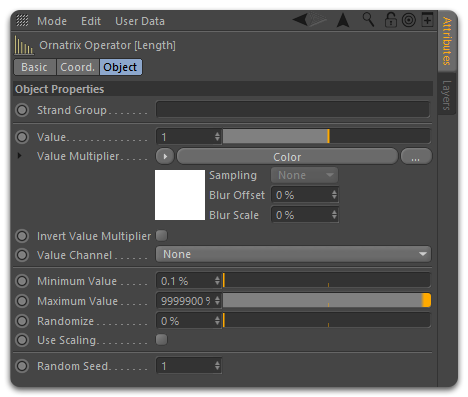The height and width of the screenshot is (397, 468).
Task: Open the Sampling dropdown
Action: point(304,175)
